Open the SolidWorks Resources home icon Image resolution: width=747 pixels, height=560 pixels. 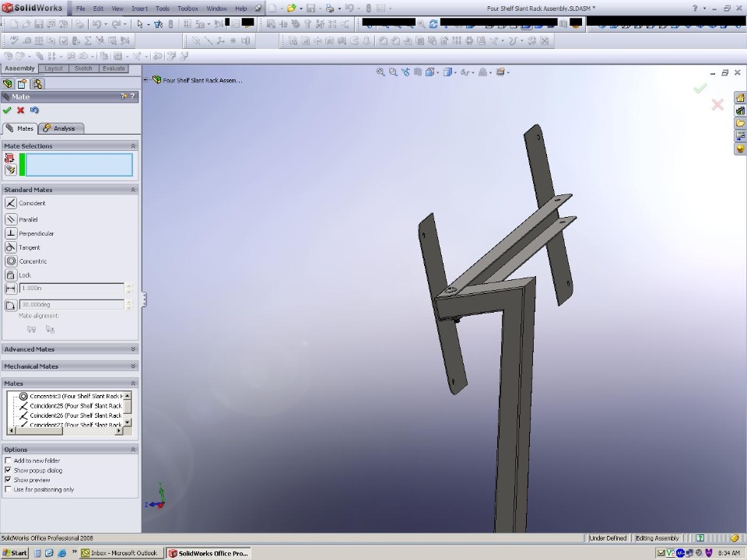[x=740, y=98]
